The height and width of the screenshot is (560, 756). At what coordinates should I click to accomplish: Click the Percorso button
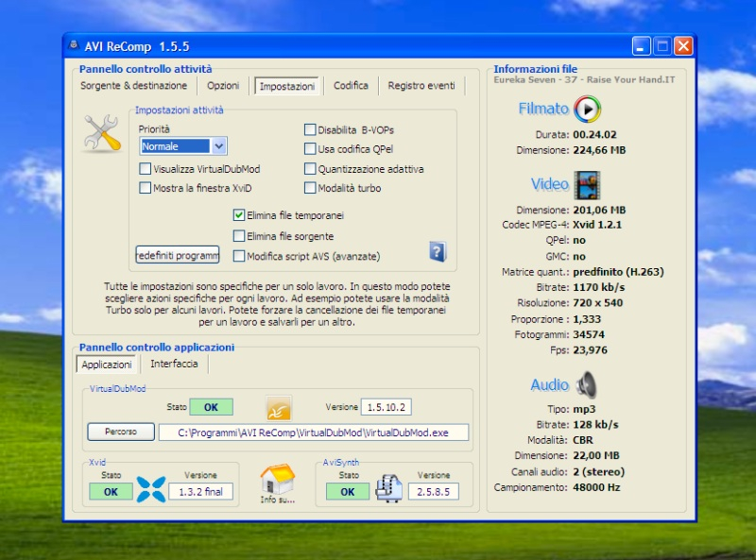pos(121,432)
